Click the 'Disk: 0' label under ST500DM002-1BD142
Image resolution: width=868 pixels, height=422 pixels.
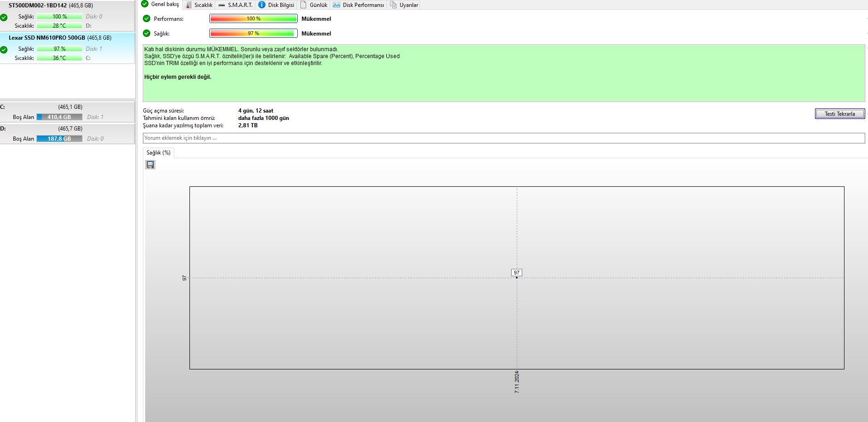tap(94, 17)
